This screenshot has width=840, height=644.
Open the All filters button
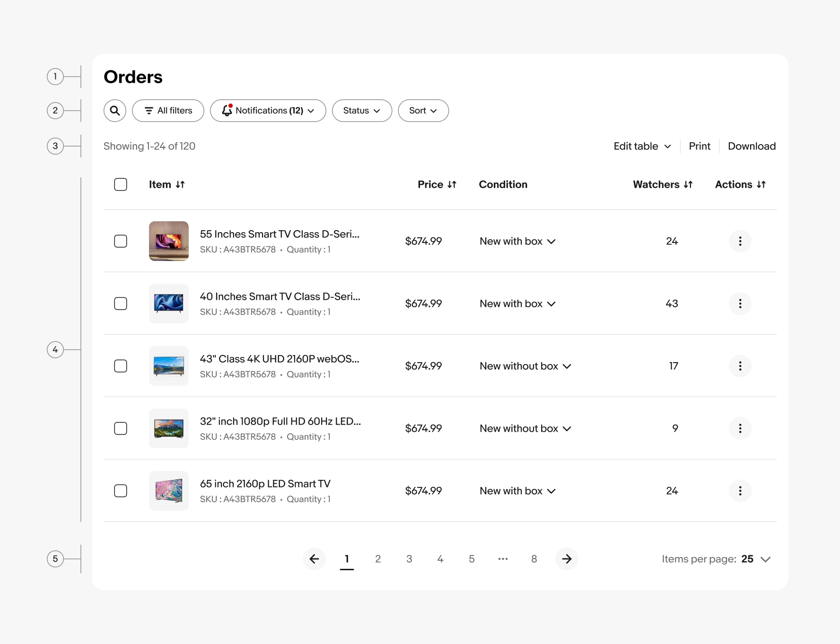point(168,111)
